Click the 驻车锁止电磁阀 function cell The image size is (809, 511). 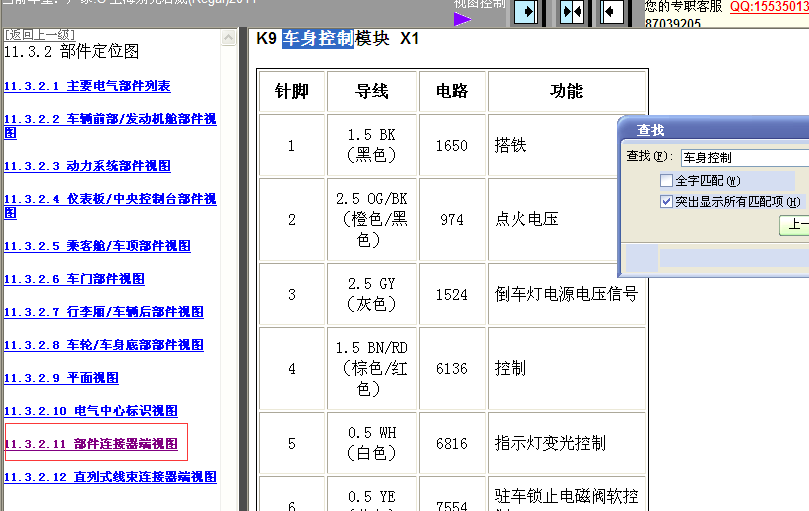point(567,494)
